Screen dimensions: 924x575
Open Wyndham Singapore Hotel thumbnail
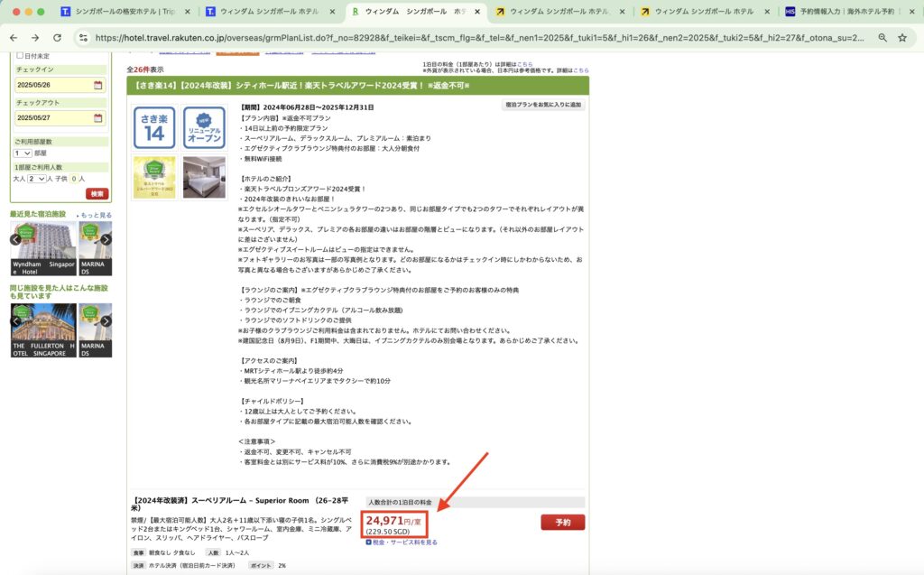(43, 248)
